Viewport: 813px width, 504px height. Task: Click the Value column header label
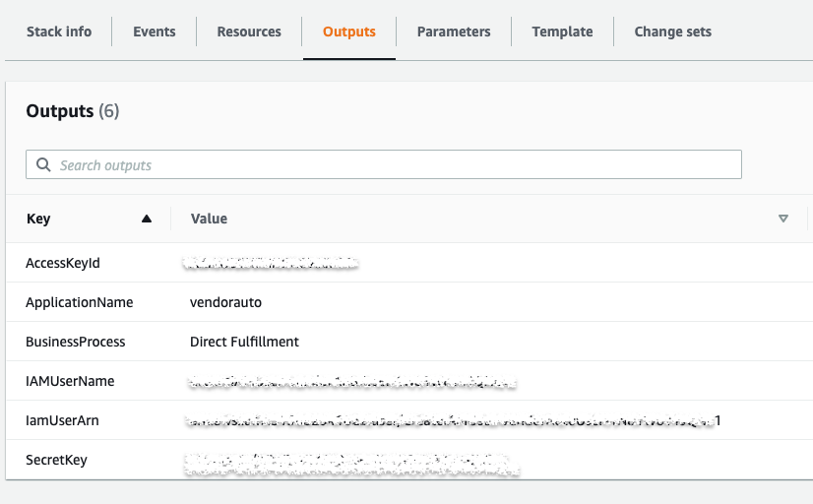click(x=209, y=219)
